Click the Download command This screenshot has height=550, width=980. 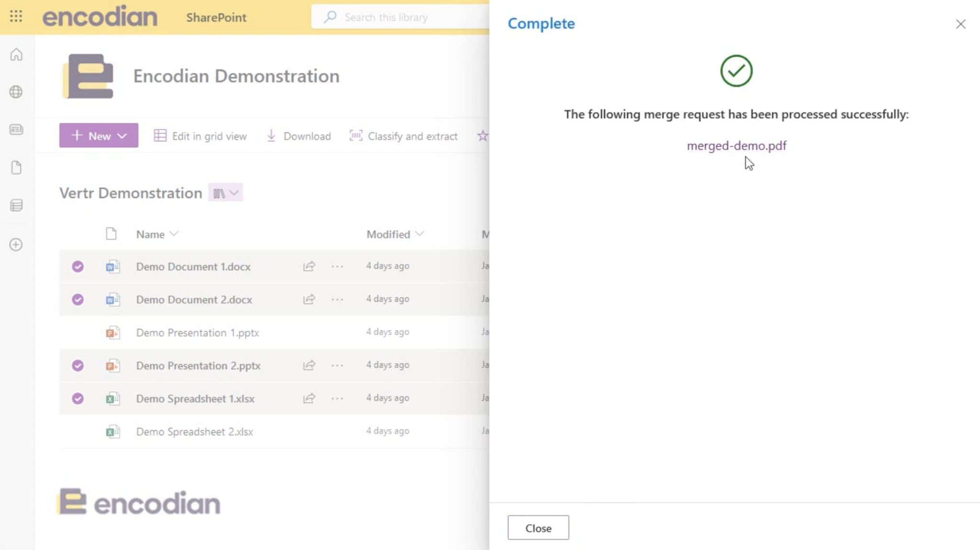299,136
